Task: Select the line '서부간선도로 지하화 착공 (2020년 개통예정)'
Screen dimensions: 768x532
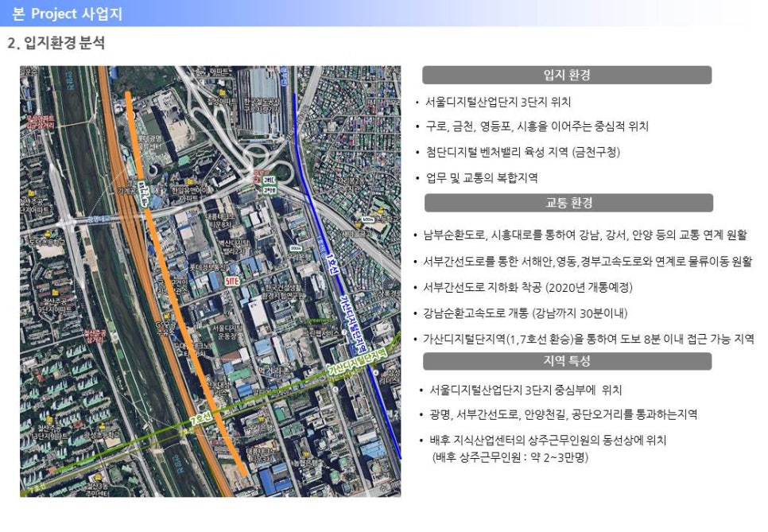Action: click(528, 287)
